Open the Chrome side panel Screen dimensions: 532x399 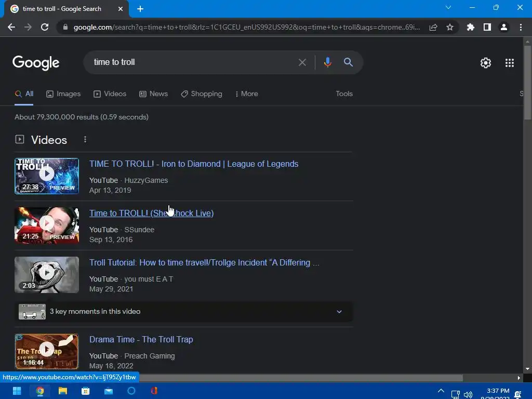pyautogui.click(x=487, y=27)
